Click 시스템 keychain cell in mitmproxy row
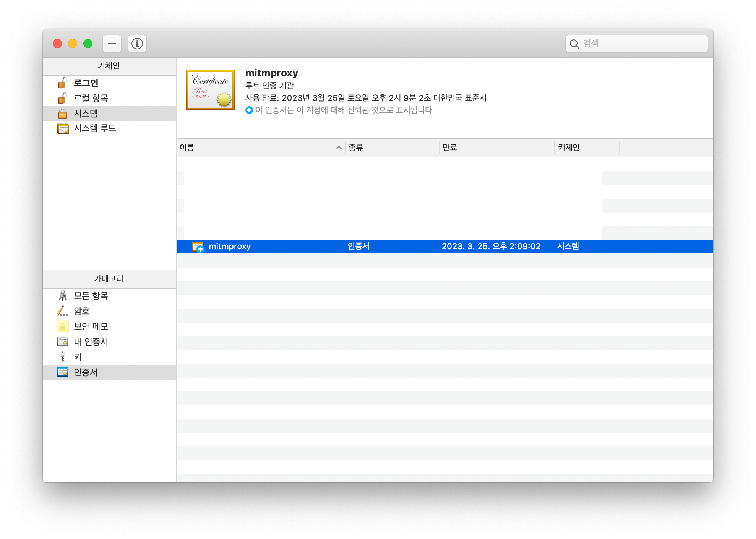Image resolution: width=756 pixels, height=539 pixels. click(x=568, y=247)
